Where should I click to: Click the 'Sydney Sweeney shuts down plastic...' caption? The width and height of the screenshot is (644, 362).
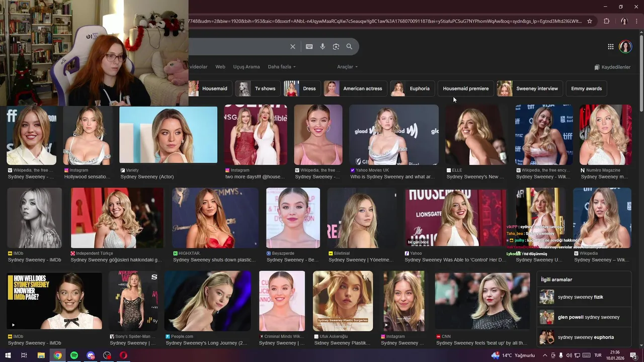(x=214, y=260)
